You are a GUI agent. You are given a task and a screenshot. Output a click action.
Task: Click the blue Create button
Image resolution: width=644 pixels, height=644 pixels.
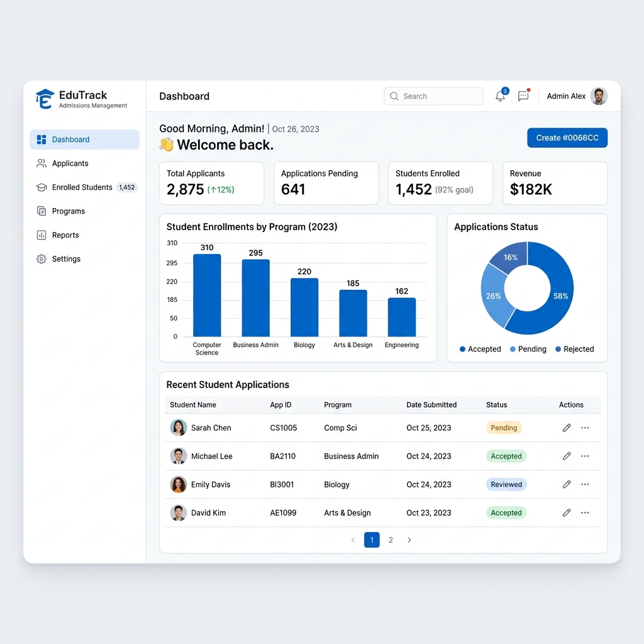pos(567,138)
